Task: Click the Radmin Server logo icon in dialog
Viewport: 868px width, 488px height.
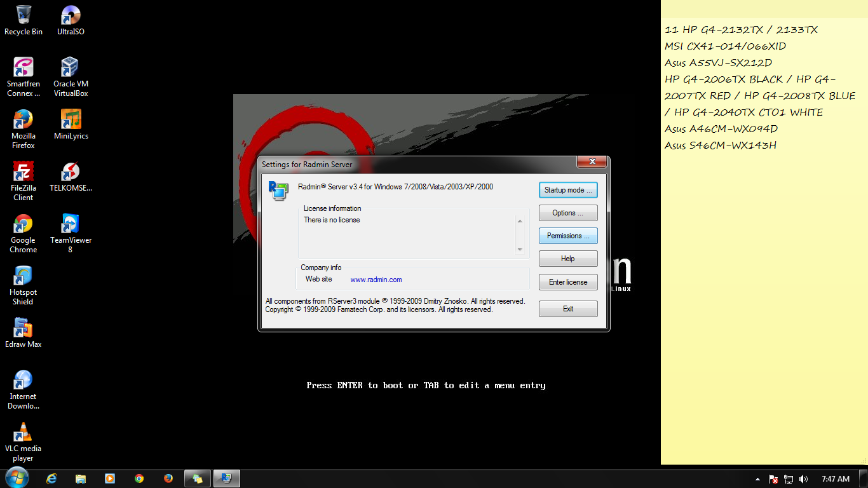Action: point(278,190)
